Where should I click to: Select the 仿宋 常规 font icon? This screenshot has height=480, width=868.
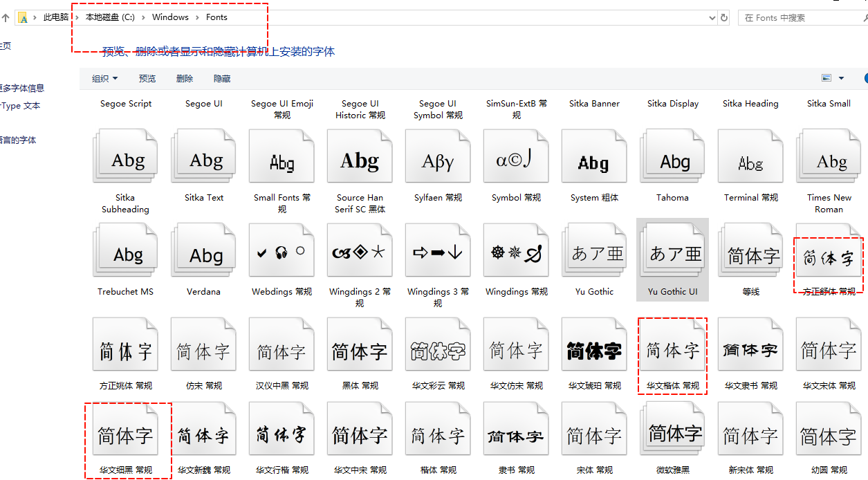[203, 344]
